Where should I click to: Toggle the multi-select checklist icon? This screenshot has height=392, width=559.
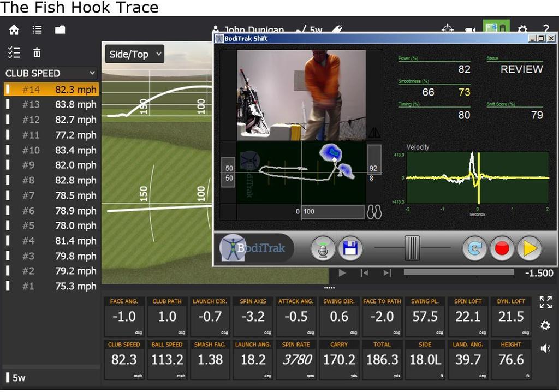click(14, 53)
